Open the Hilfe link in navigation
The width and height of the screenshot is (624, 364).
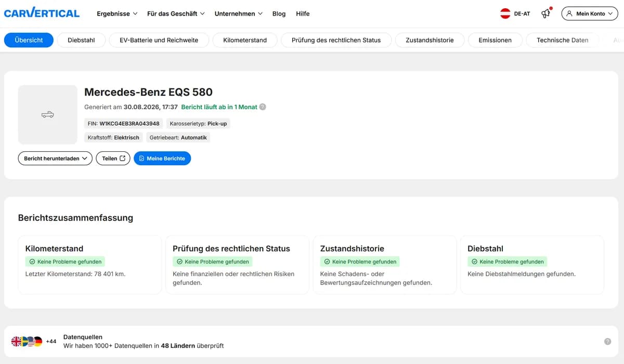[x=303, y=14]
